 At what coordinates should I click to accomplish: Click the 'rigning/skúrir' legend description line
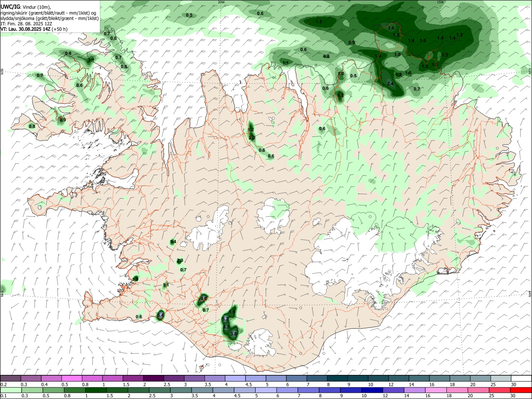click(49, 13)
